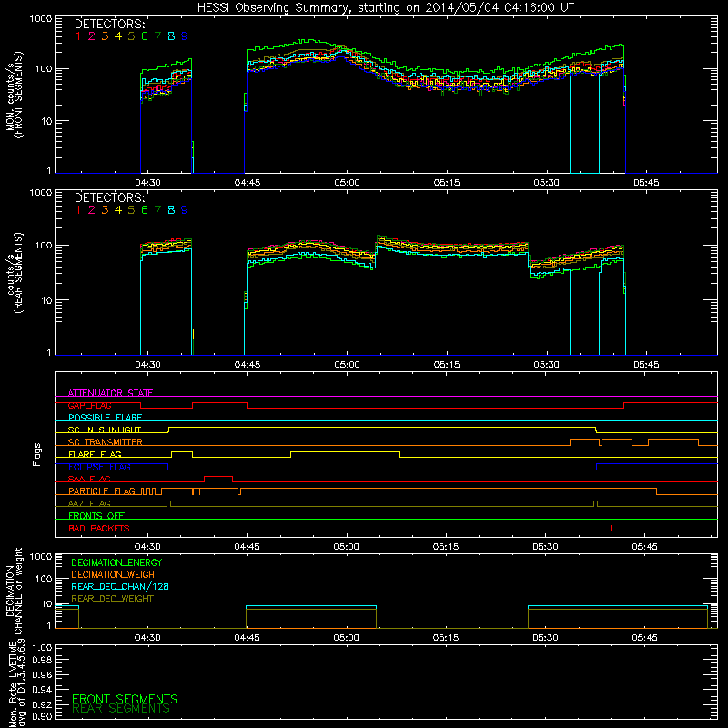Click the GAP_FLAG label
Screen dimensions: 728x728
(x=90, y=405)
